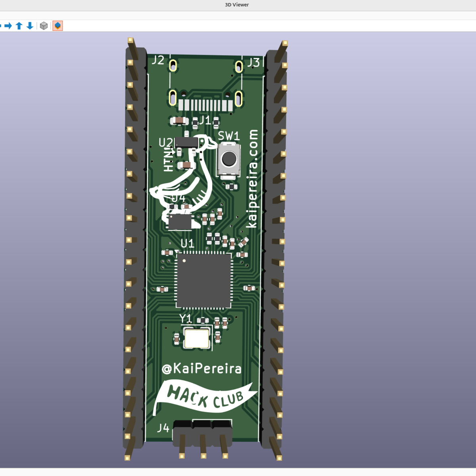Toggle orthographic projection cube icon
The width and height of the screenshot is (476, 476).
pyautogui.click(x=44, y=26)
